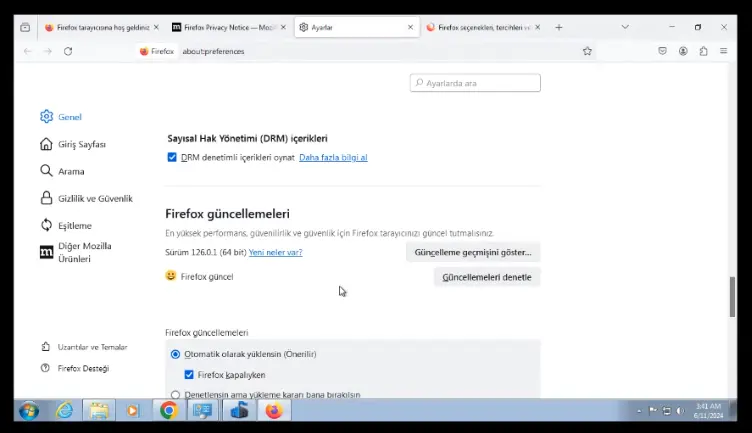
Task: Open the recent tabs view icon
Action: click(25, 27)
